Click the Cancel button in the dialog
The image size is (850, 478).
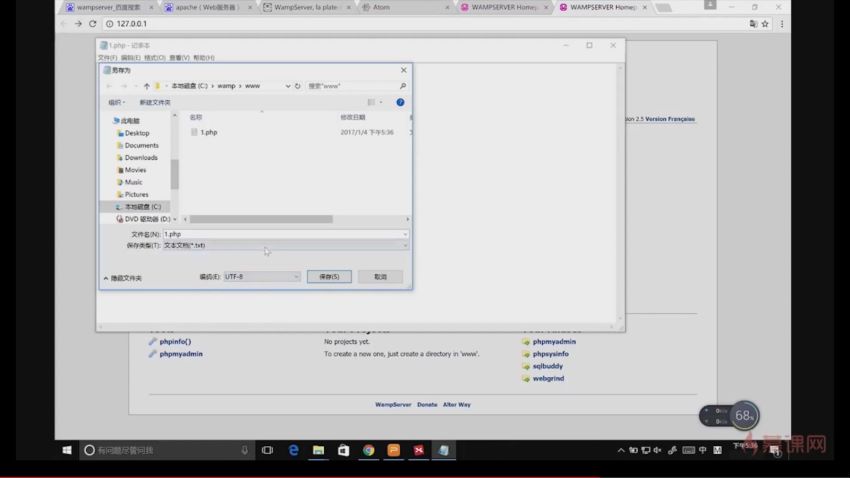381,277
